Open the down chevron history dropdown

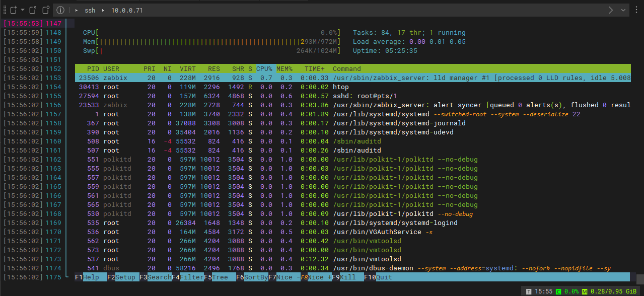(x=623, y=10)
